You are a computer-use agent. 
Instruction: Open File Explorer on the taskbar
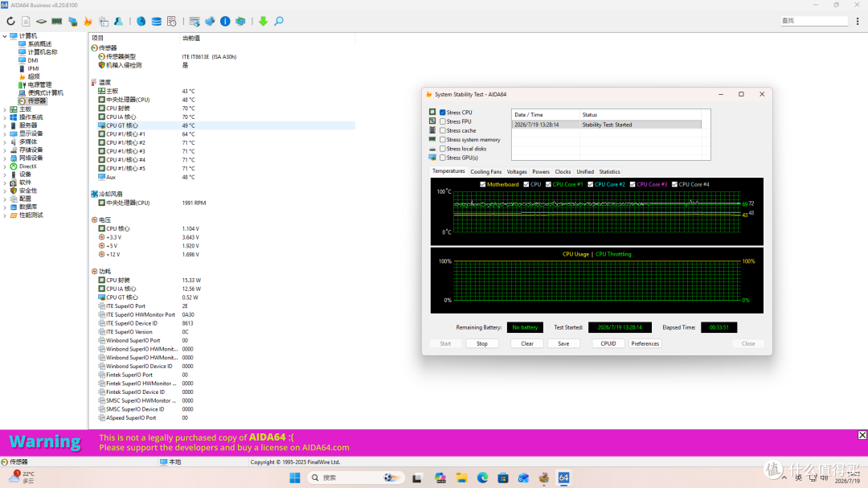point(461,478)
